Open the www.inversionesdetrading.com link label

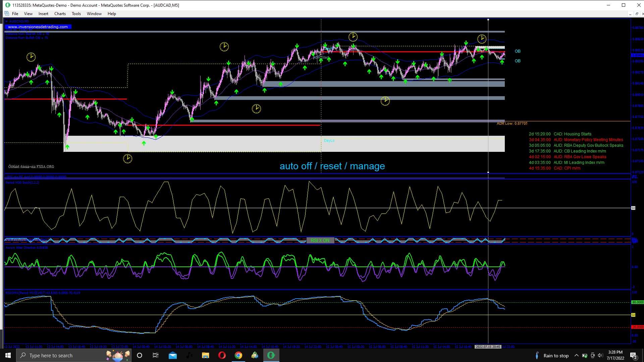[x=38, y=27]
